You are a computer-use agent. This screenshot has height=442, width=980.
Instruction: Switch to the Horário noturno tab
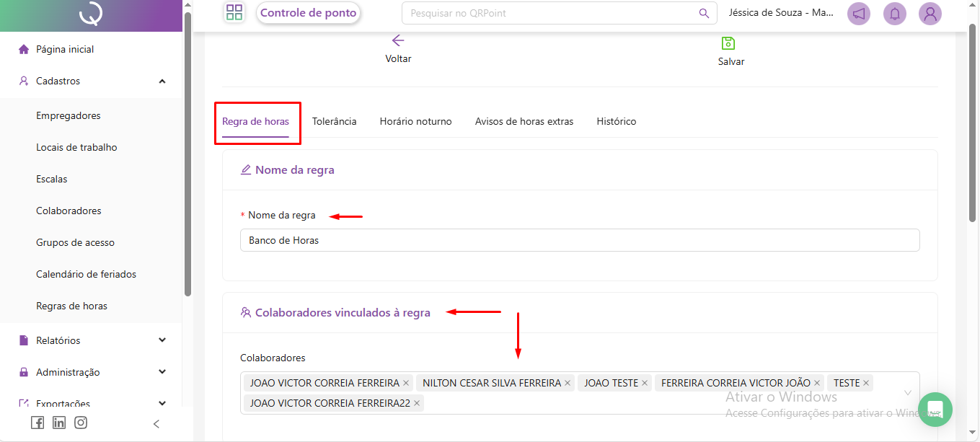415,121
